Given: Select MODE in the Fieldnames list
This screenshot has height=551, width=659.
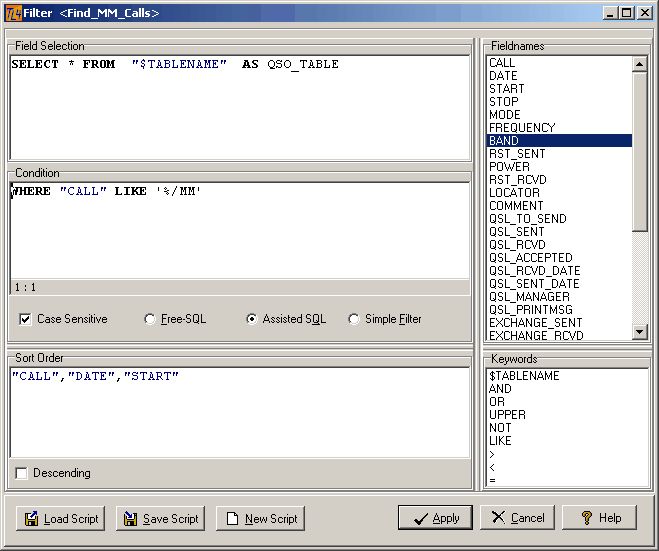Looking at the screenshot, I should pyautogui.click(x=559, y=115).
